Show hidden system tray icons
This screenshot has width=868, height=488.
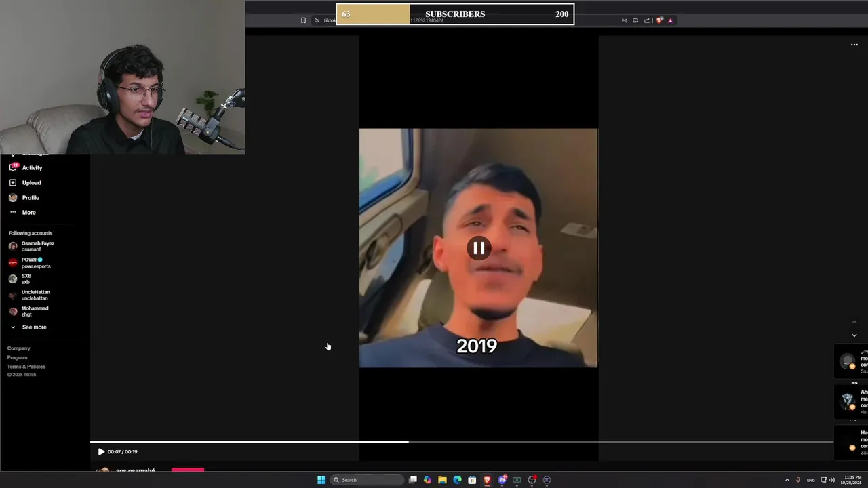coord(787,480)
